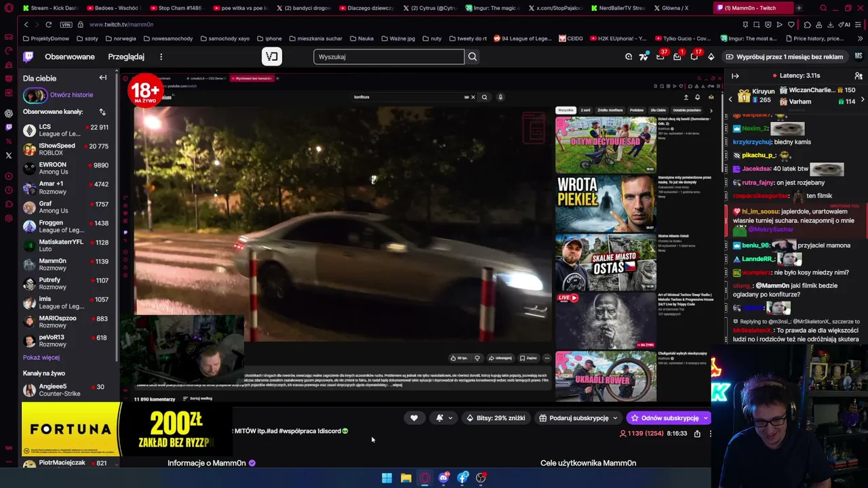Click the Wrota Piekieł video thumbnail

606,203
